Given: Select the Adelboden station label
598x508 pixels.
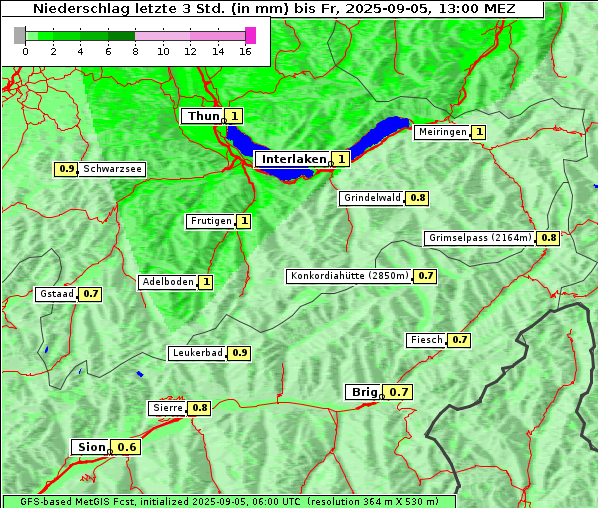Looking at the screenshot, I should click(x=167, y=283).
